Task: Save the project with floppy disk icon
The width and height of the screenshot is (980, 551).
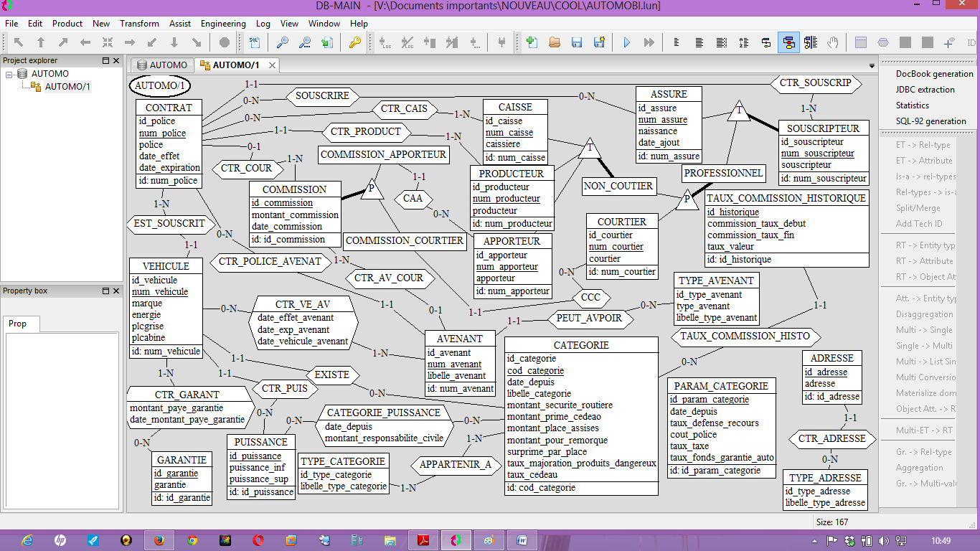Action: pos(576,42)
